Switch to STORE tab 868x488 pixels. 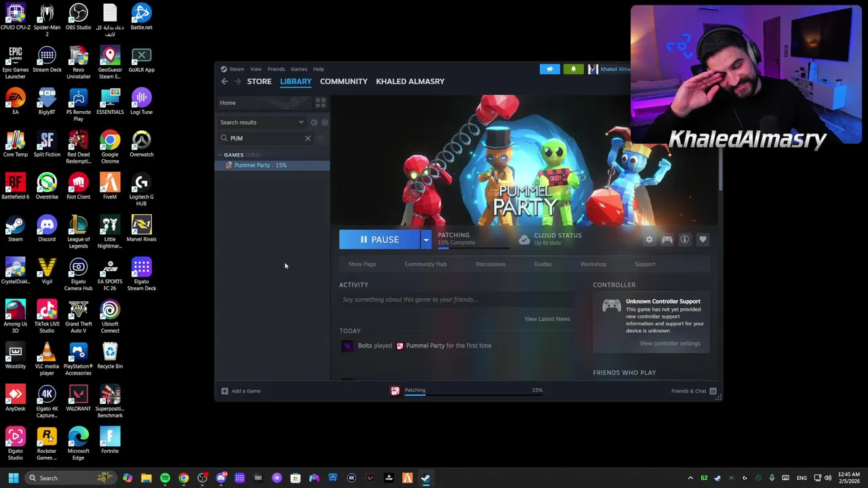click(259, 81)
